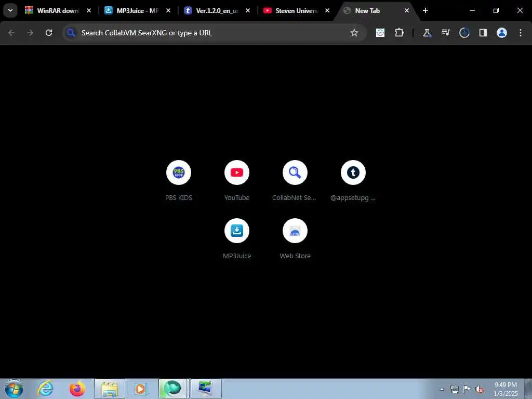Screen dimensions: 532x399
Task: Open the PBS KIDS shortcut
Action: click(179, 172)
